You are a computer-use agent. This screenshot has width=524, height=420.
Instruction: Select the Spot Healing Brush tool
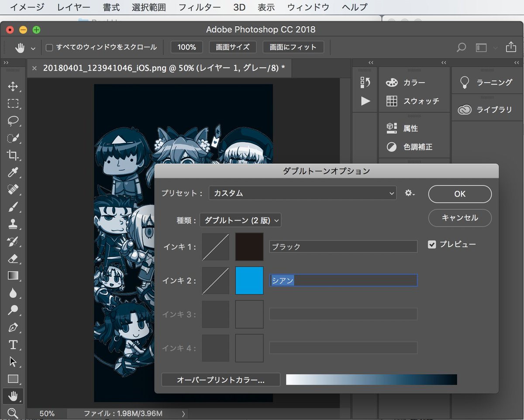point(13,189)
